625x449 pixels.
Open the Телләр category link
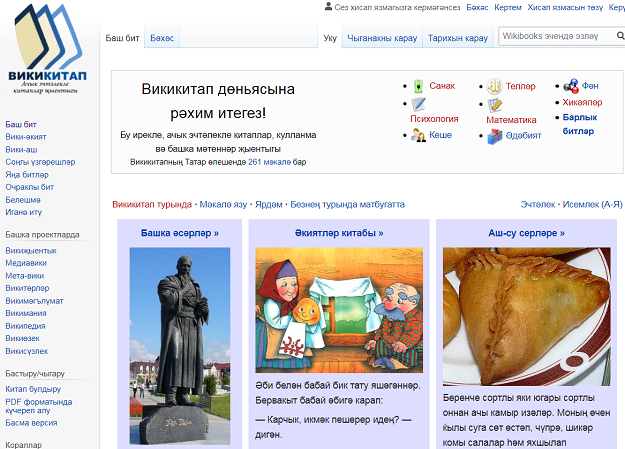(521, 86)
